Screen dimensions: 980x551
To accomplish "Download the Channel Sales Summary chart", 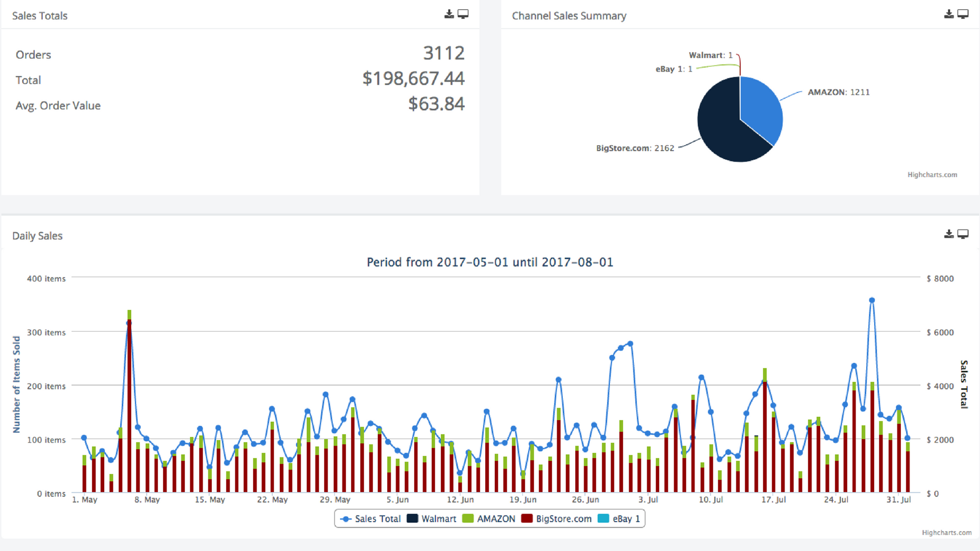I will pos(949,14).
